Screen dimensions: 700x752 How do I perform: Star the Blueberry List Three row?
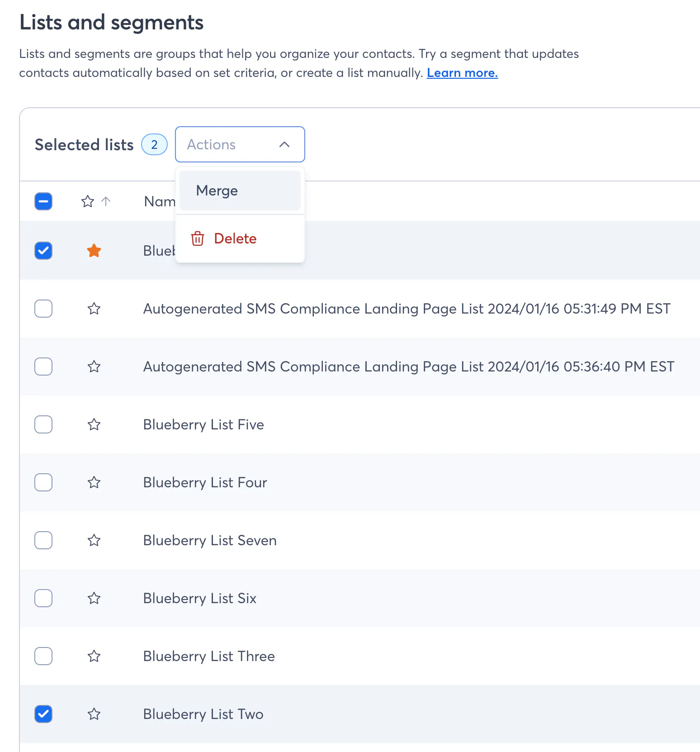coord(94,656)
